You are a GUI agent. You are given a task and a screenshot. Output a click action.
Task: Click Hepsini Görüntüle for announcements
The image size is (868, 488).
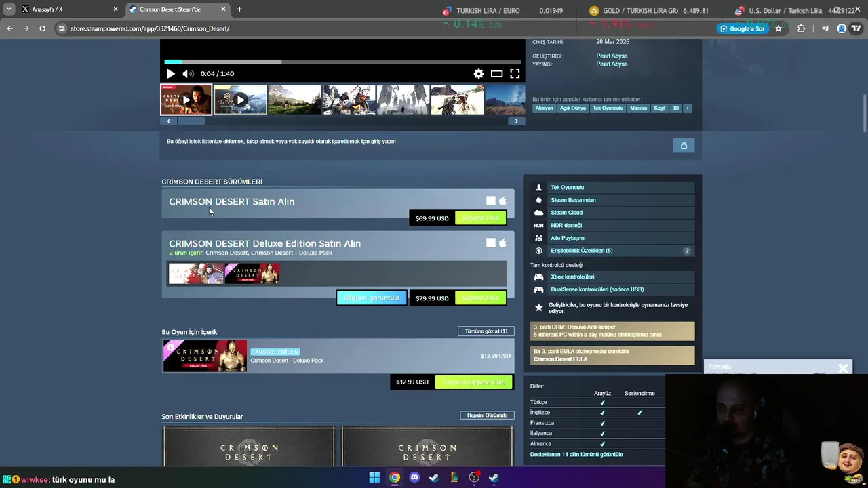click(x=487, y=415)
